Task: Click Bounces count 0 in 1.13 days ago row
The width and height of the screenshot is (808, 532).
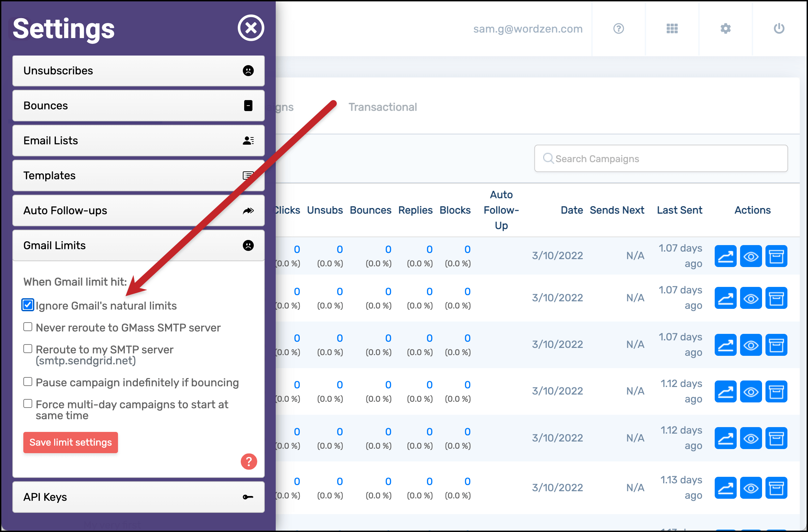Action: [388, 481]
